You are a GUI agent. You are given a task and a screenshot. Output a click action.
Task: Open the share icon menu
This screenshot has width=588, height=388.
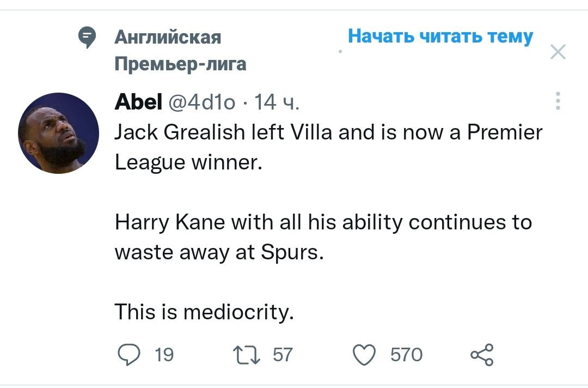point(482,355)
